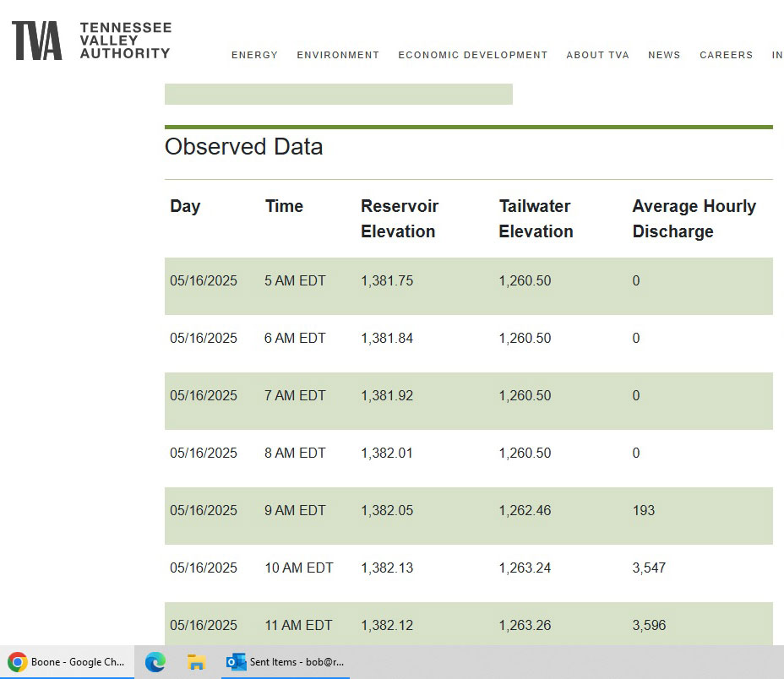Click the Tailwater Elevation column header
Viewport: 784px width, 679px height.
pos(536,219)
